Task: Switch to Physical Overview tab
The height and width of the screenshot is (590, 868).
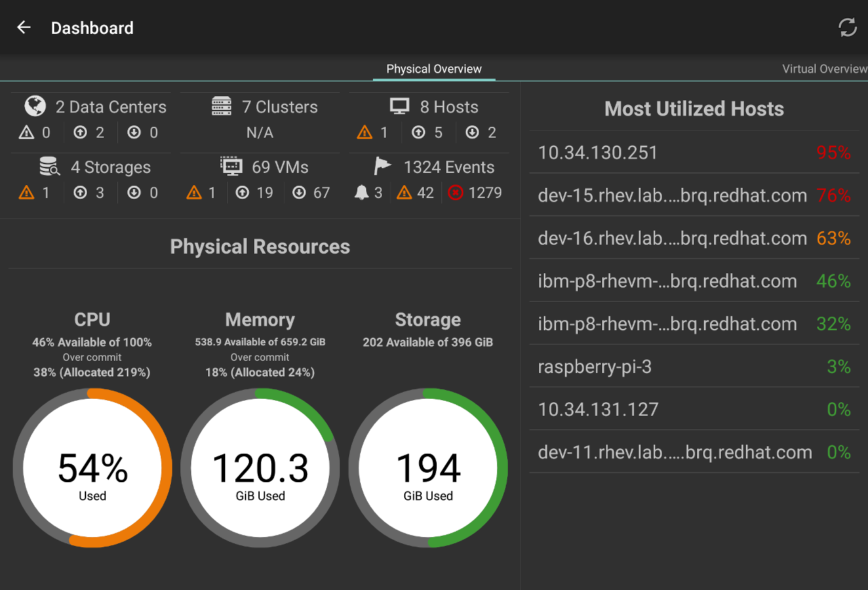Action: [x=434, y=69]
